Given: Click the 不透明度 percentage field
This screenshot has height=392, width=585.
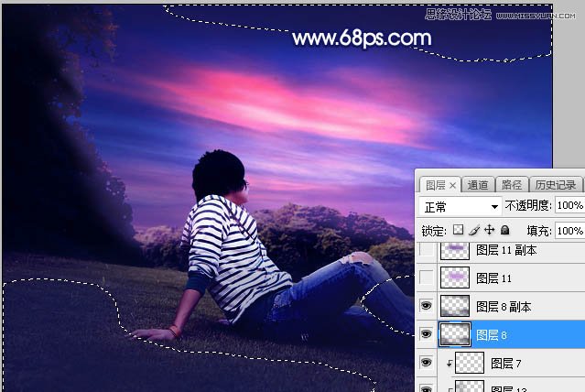Looking at the screenshot, I should (x=569, y=205).
